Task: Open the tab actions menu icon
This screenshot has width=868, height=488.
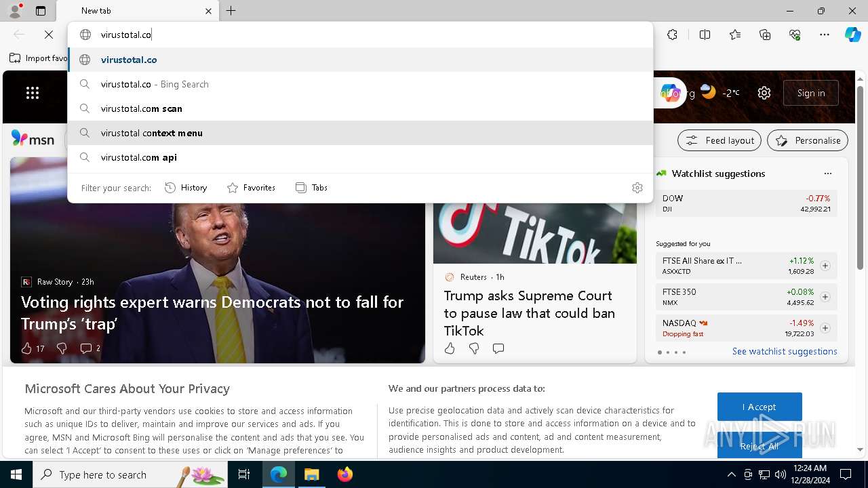Action: (41, 11)
